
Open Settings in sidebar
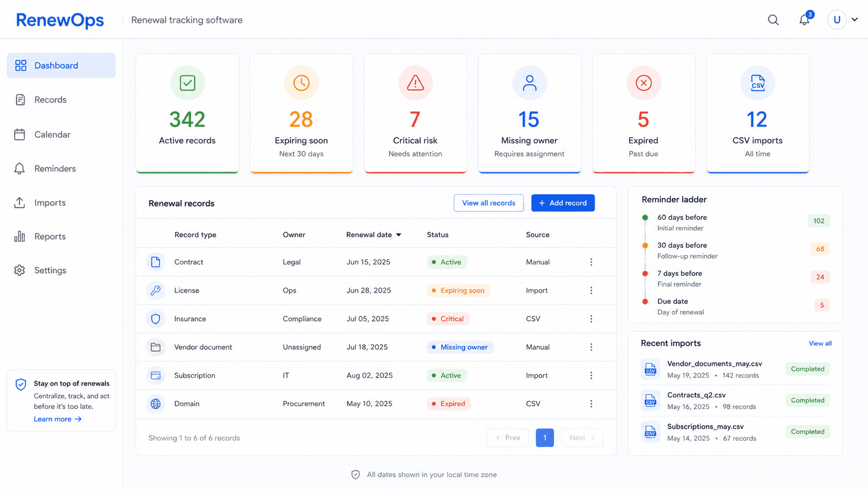[x=61, y=270]
